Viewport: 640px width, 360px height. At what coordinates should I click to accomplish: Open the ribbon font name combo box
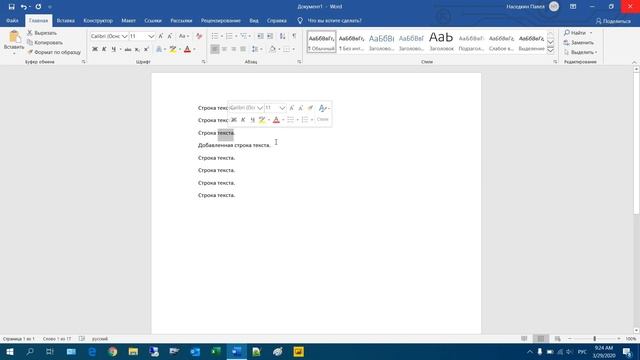point(109,36)
